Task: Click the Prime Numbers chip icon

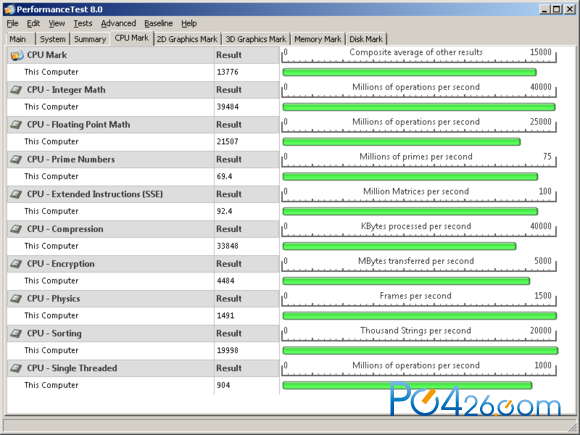Action: tap(16, 159)
